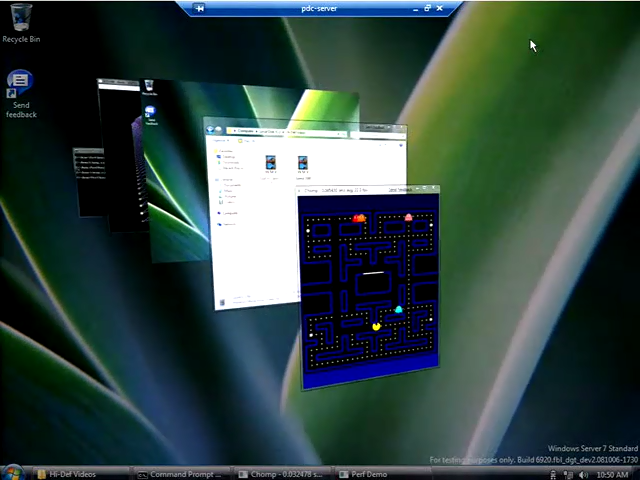Switch to Perf Demo taskbar button
This screenshot has height=480, width=640.
point(383,474)
